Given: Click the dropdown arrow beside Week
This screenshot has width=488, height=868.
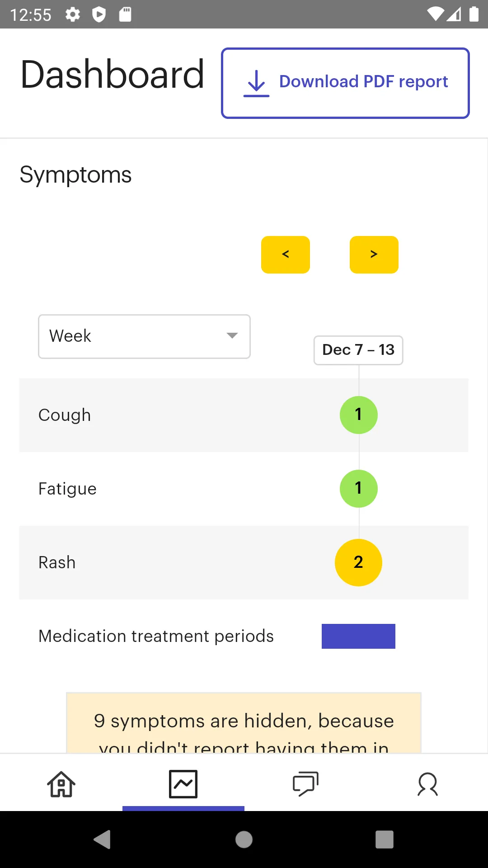Looking at the screenshot, I should coord(232,335).
